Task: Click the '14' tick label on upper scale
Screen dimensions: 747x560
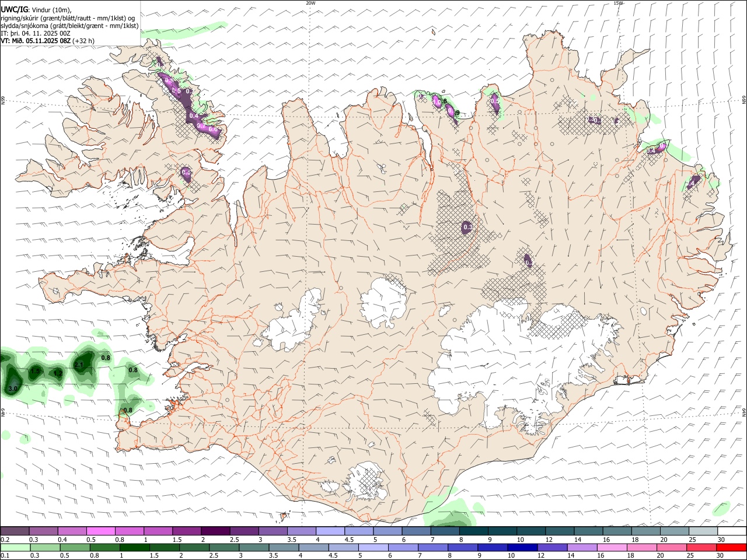Action: [578, 540]
